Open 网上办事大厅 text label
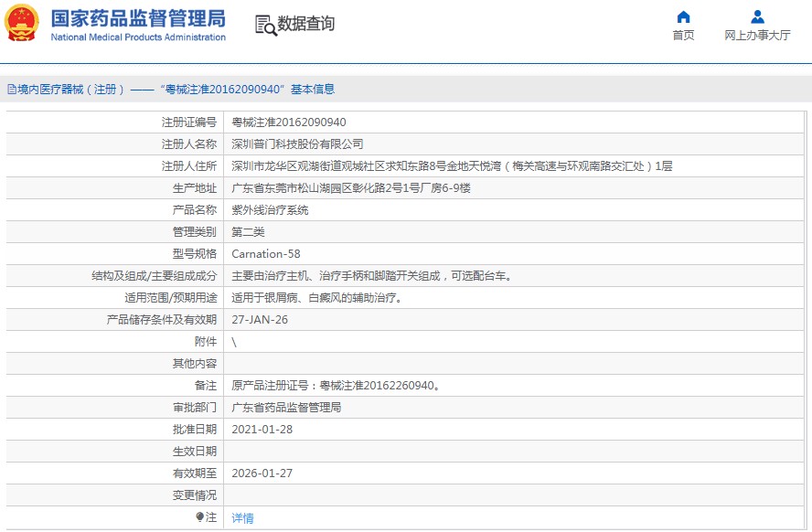The image size is (812, 532). 757,36
